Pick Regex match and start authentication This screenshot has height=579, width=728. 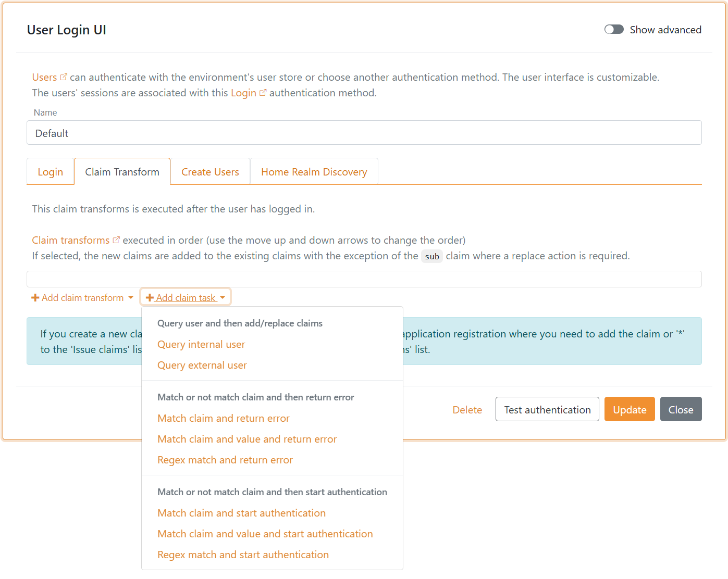tap(243, 555)
